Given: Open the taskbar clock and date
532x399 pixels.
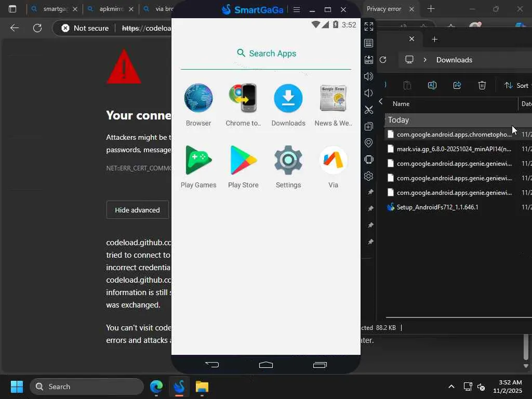Looking at the screenshot, I should 508,387.
